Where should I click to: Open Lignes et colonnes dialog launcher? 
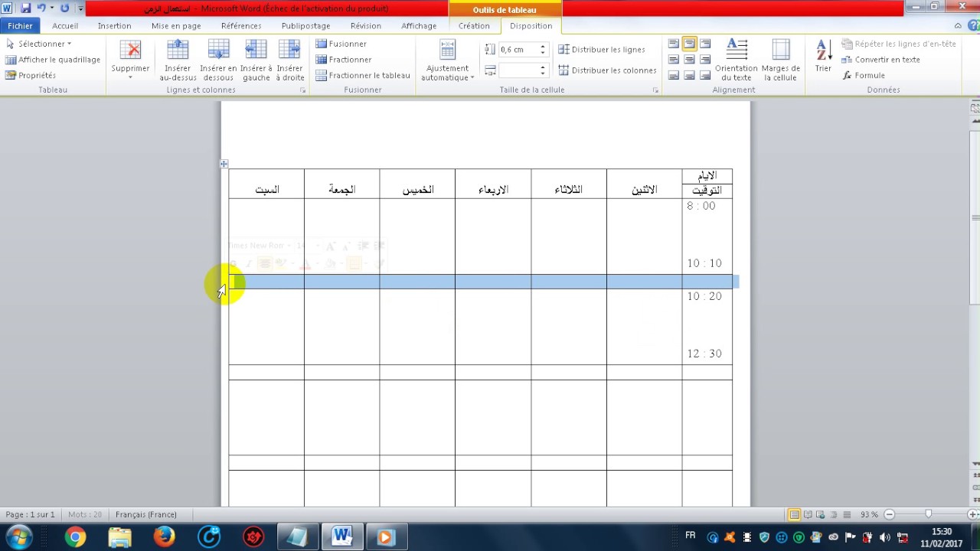[302, 90]
